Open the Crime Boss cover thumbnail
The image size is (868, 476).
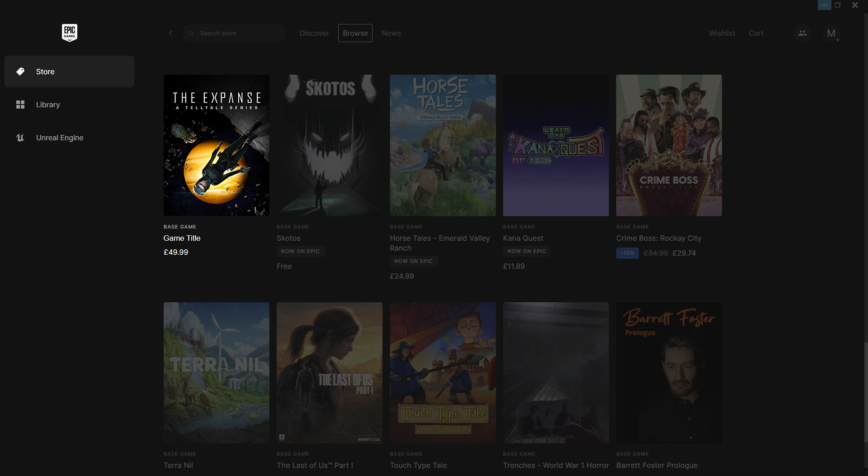click(669, 145)
